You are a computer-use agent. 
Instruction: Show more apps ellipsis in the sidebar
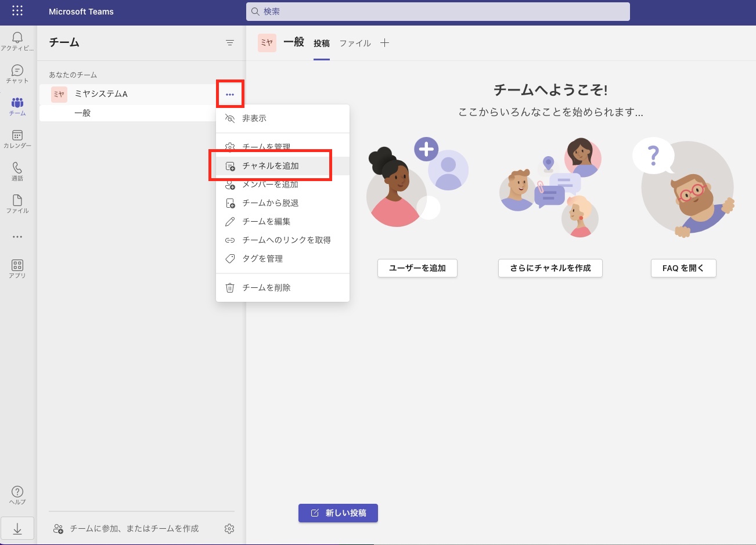[17, 237]
